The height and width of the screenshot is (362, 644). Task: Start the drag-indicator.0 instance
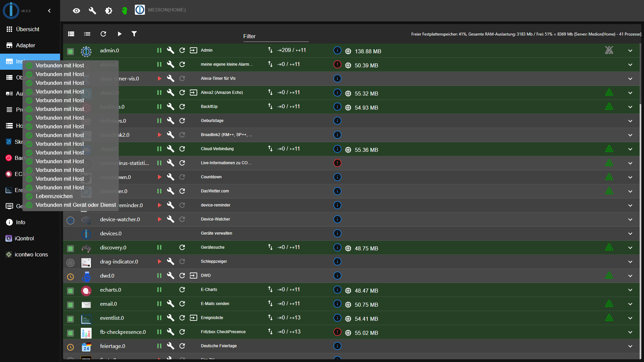[x=160, y=261]
